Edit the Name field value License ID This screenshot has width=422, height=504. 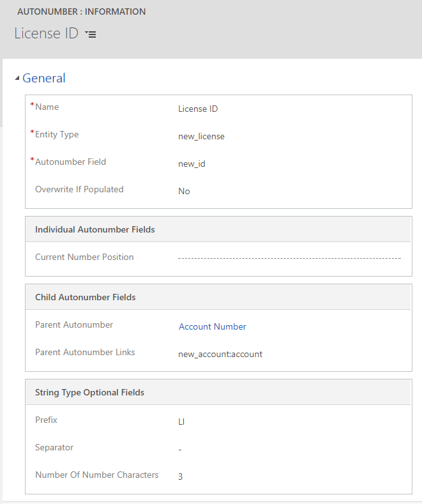pos(198,109)
